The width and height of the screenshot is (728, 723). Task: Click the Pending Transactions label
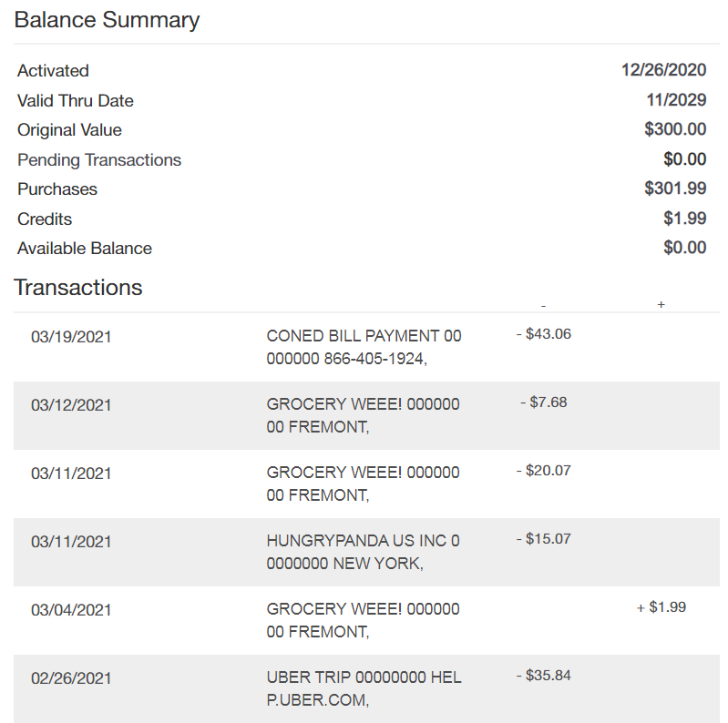click(x=99, y=160)
